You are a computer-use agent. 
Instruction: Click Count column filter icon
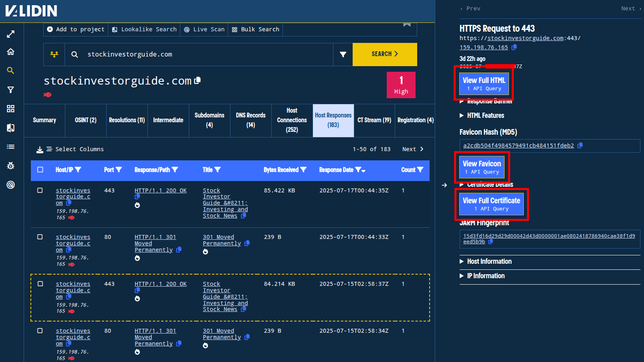pos(420,170)
